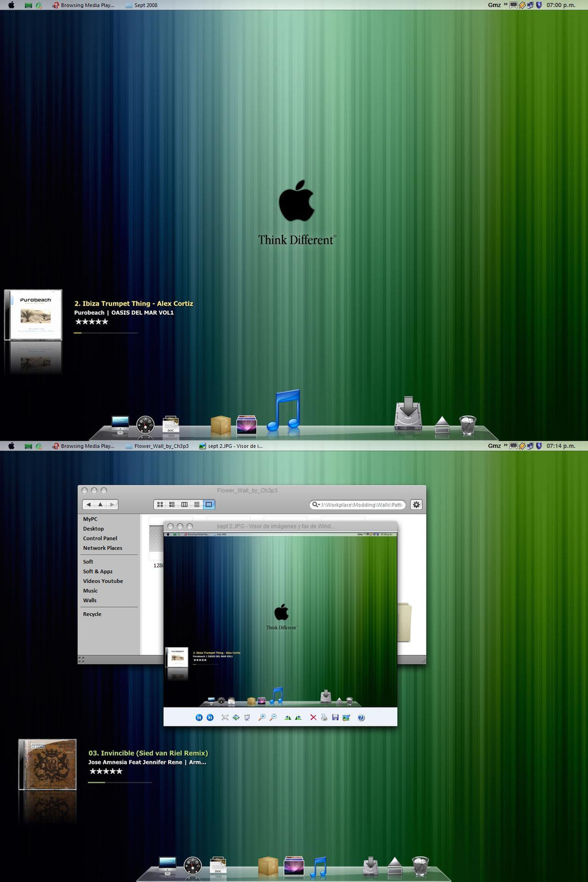This screenshot has width=588, height=882.
Task: Delete the image with the red X icon
Action: (313, 717)
